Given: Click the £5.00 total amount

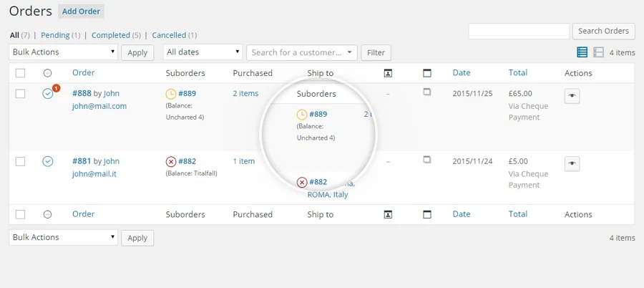Looking at the screenshot, I should (x=518, y=161).
